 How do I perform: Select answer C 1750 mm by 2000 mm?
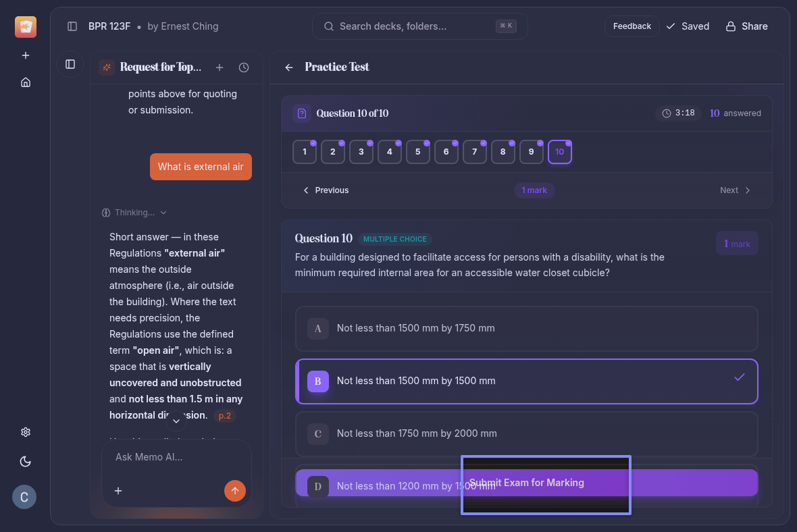(526, 434)
